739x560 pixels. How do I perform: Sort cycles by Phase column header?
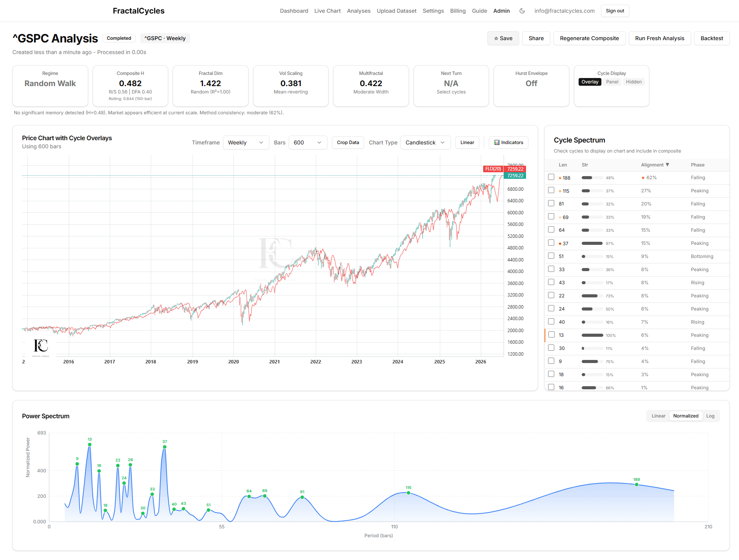pyautogui.click(x=698, y=165)
